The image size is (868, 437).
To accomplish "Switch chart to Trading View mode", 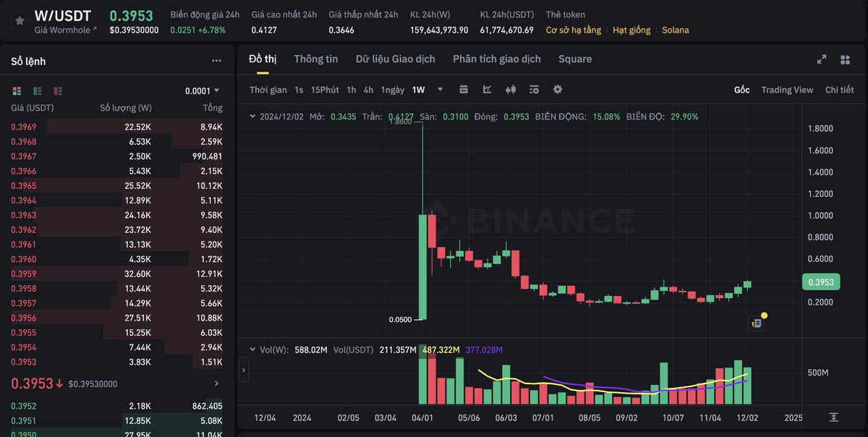I will coord(787,90).
